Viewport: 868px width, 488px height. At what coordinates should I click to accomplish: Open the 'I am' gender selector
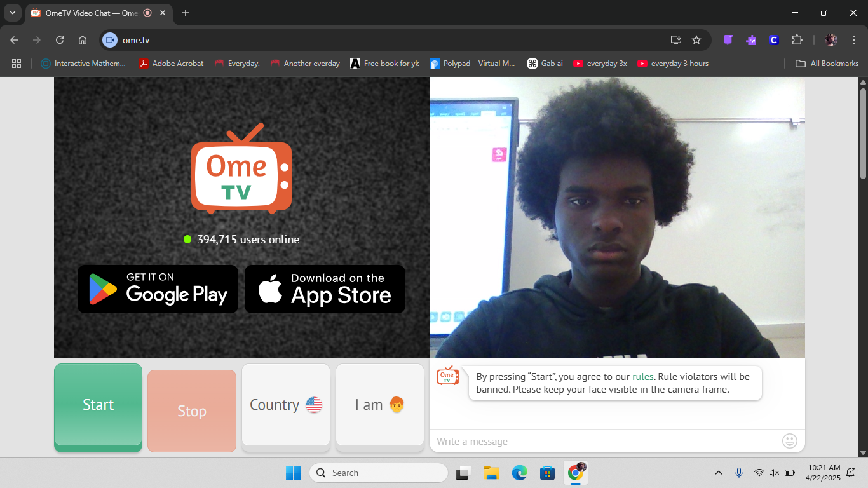pyautogui.click(x=379, y=405)
